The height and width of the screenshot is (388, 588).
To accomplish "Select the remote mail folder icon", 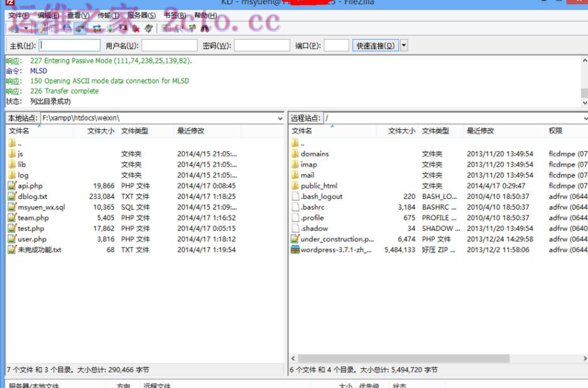I will 295,175.
